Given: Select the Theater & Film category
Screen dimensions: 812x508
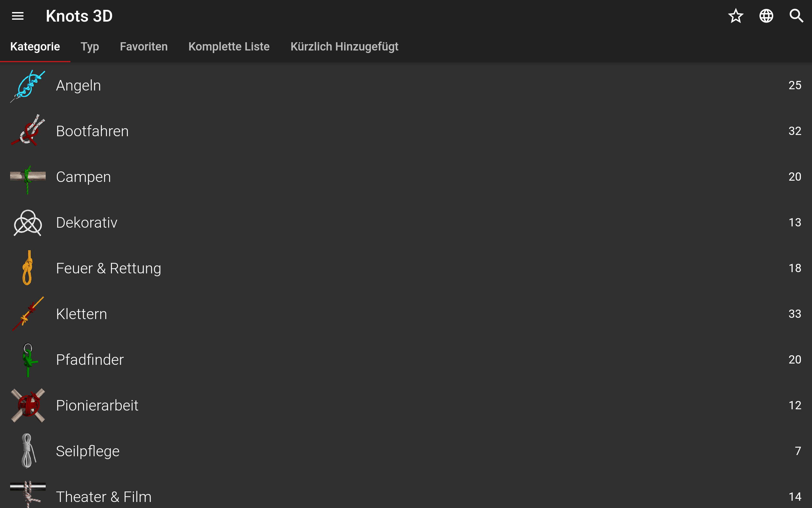Looking at the screenshot, I should point(406,491).
